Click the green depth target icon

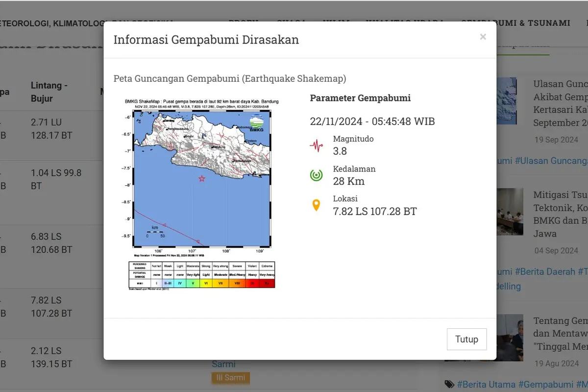[x=317, y=175]
